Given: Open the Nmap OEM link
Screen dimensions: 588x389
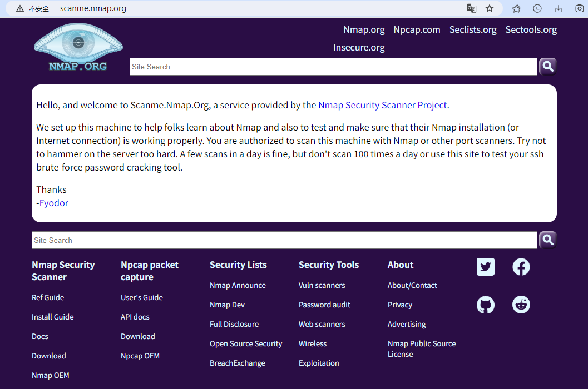Looking at the screenshot, I should 50,376.
